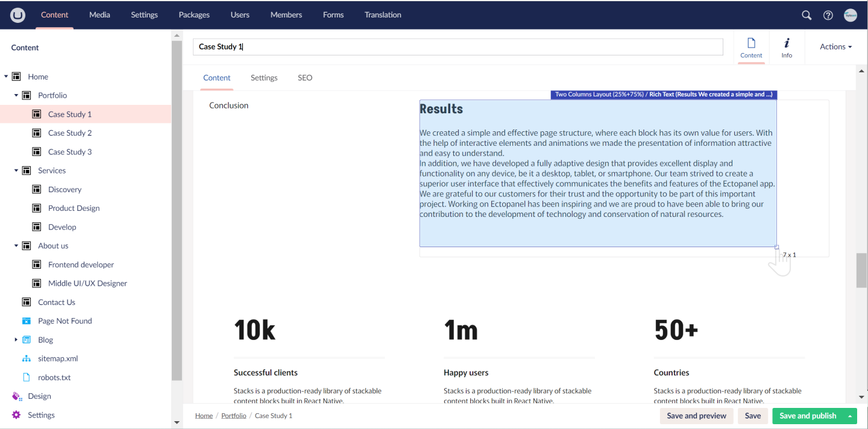868x429 pixels.
Task: Expand the Blog tree node
Action: tap(16, 340)
